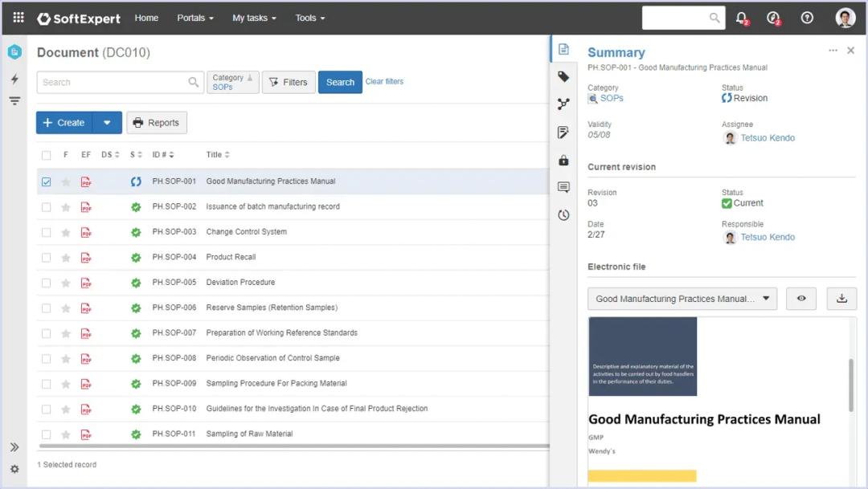Open the comments icon in side panel
Image resolution: width=868 pixels, height=489 pixels.
(x=563, y=188)
